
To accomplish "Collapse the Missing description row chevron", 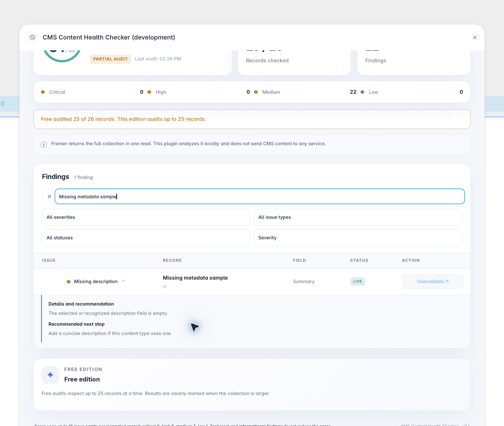I will 124,281.
